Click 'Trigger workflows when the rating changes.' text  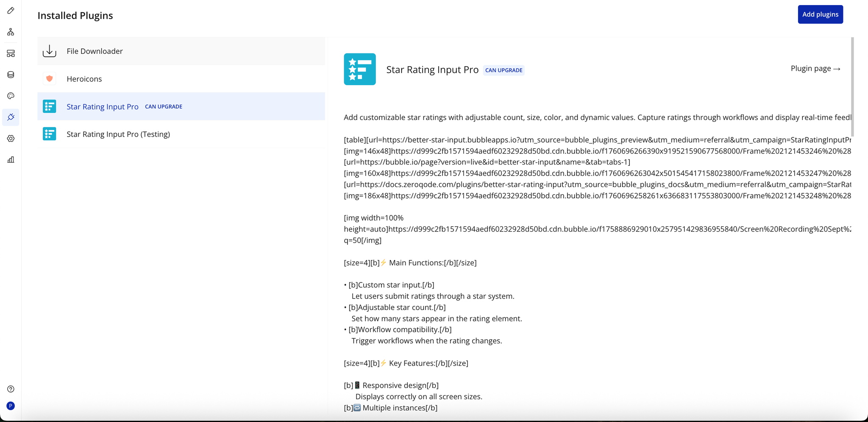pos(427,341)
